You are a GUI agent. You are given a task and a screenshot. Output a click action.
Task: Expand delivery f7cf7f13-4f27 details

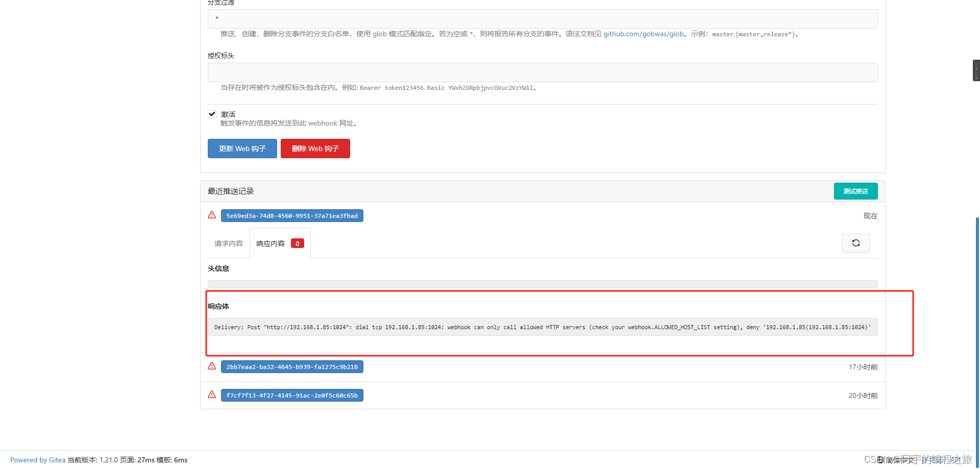coord(291,395)
